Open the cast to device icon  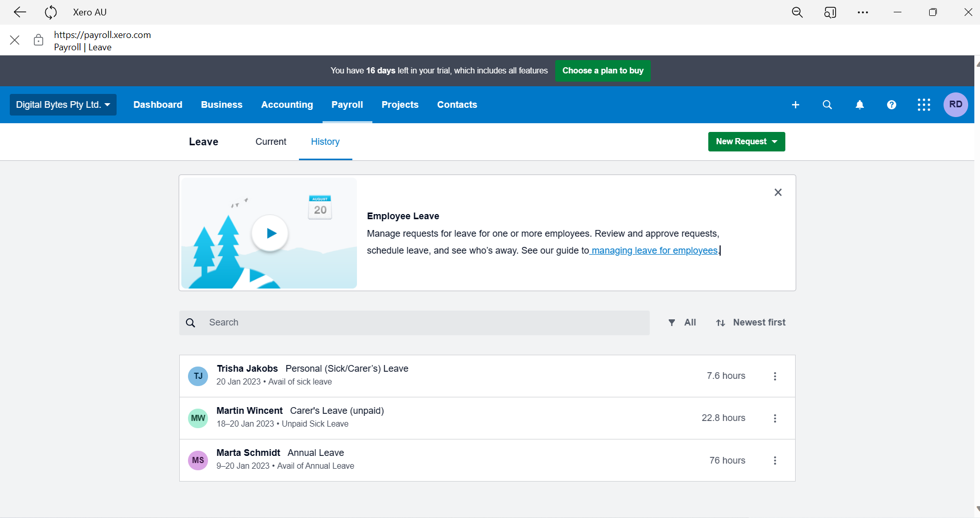[x=830, y=12]
